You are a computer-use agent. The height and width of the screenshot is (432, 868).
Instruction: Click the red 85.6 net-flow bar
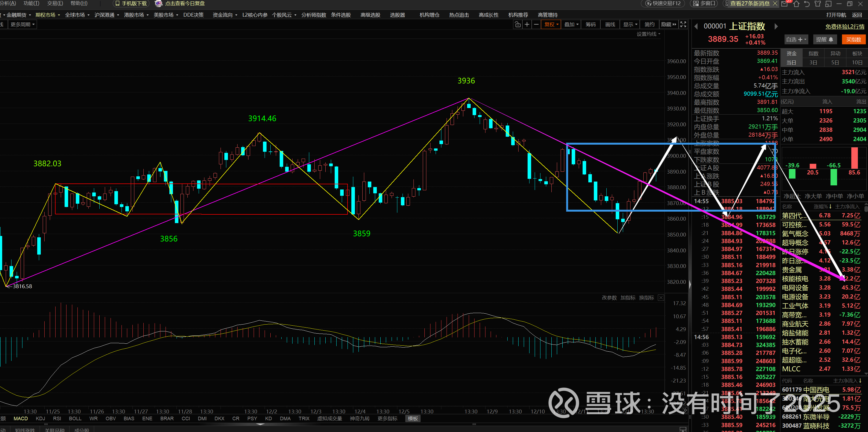[854, 158]
